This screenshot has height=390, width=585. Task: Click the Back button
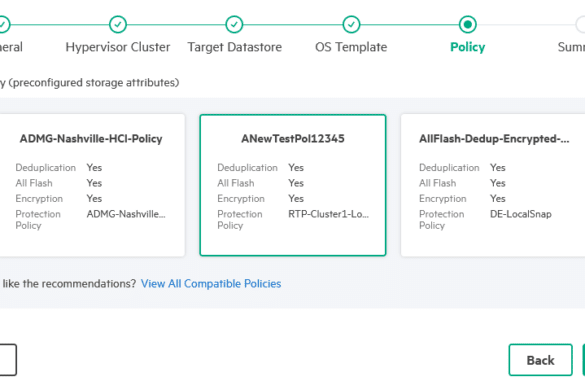540,360
